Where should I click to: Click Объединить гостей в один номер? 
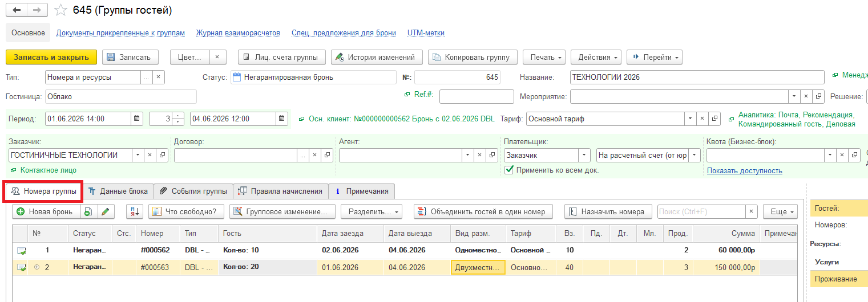click(x=483, y=211)
